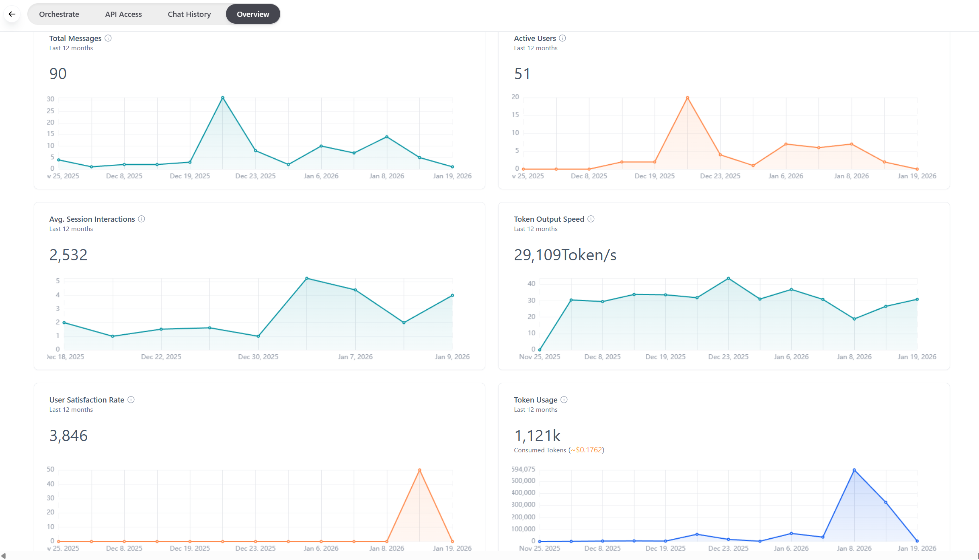The width and height of the screenshot is (979, 560).
Task: Click the Active Users peak data point
Action: [x=688, y=98]
